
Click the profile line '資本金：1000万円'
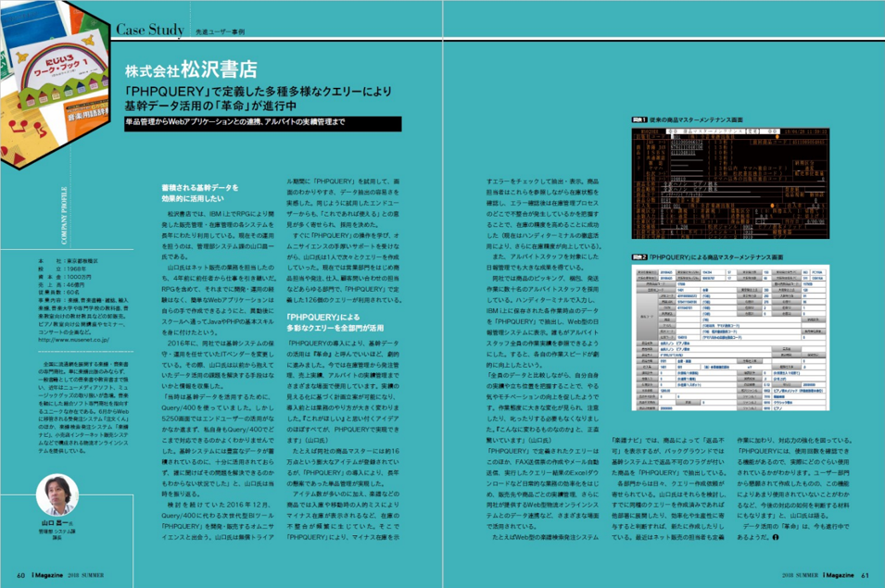pyautogui.click(x=65, y=278)
